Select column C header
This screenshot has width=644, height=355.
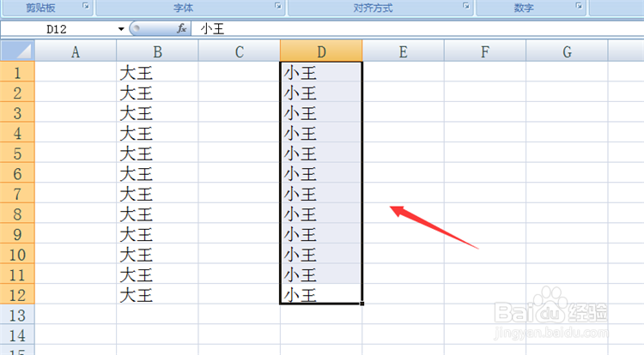239,51
